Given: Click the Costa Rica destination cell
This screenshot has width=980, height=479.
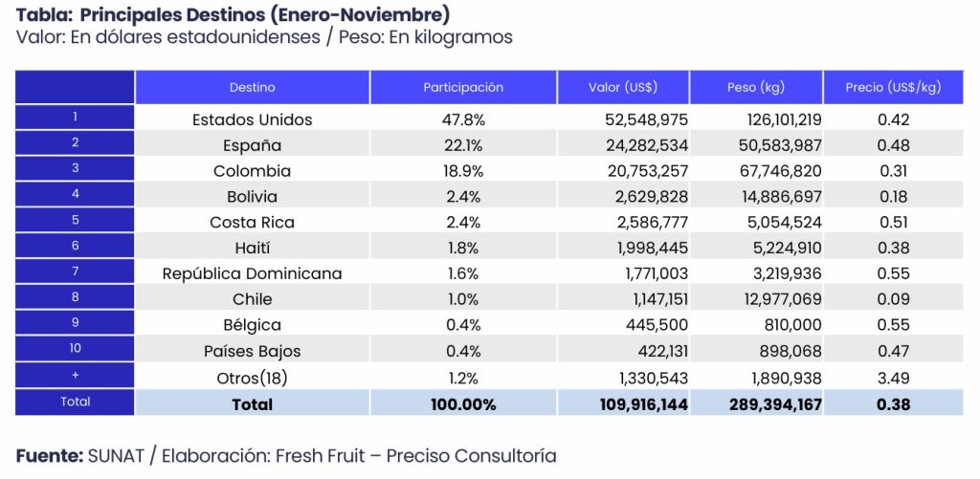Looking at the screenshot, I should [252, 223].
